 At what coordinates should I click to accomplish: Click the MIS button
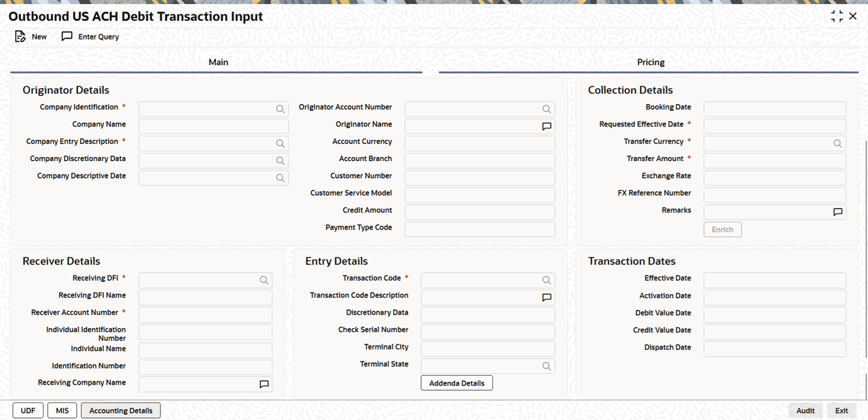(x=62, y=410)
